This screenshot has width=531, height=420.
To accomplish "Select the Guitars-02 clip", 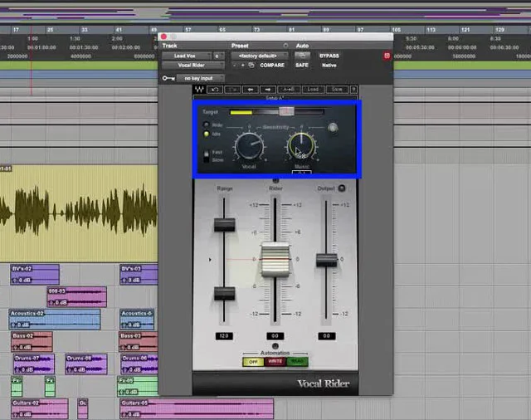I will pyautogui.click(x=40, y=409).
